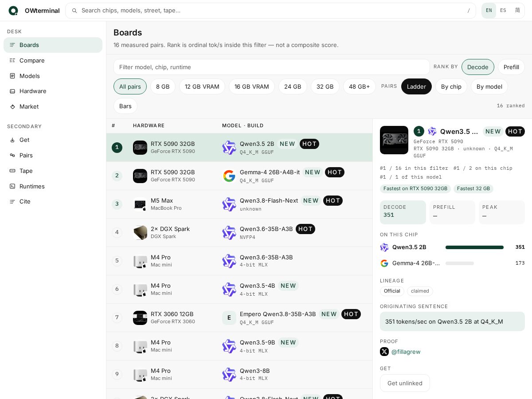Click the Get download icon
532x399 pixels.
(12, 140)
